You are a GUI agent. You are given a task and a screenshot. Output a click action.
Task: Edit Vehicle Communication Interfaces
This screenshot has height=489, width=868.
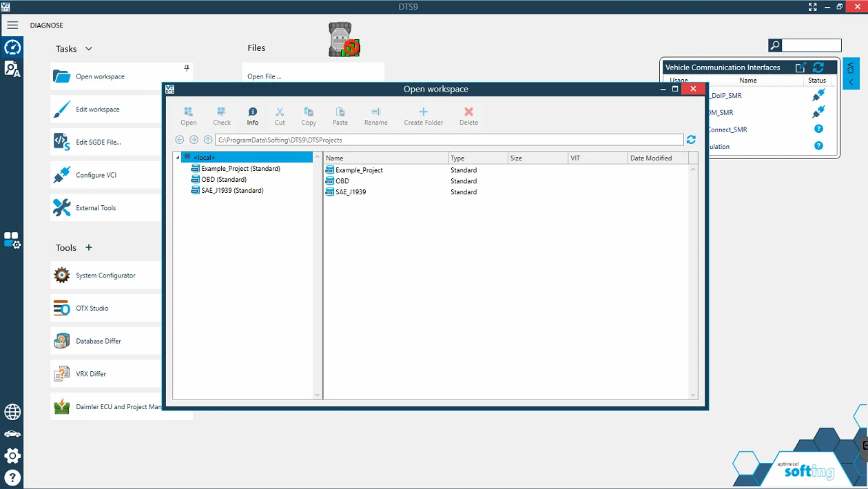click(x=800, y=67)
